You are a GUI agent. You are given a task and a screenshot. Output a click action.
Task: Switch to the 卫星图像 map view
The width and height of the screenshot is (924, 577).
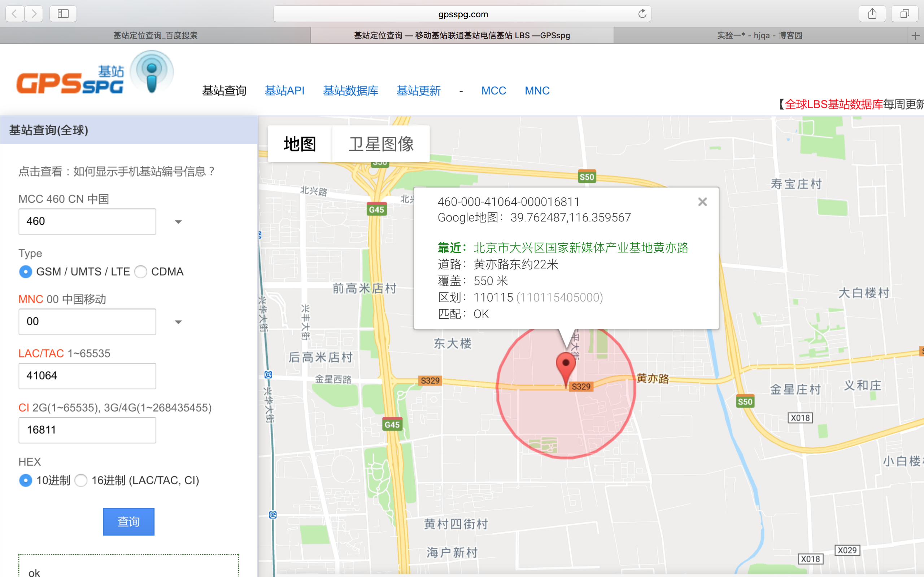(381, 144)
